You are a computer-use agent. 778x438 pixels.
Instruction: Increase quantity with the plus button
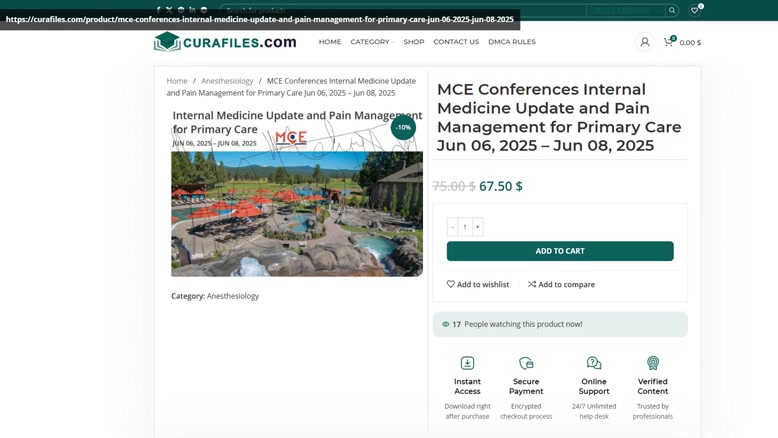pos(478,227)
